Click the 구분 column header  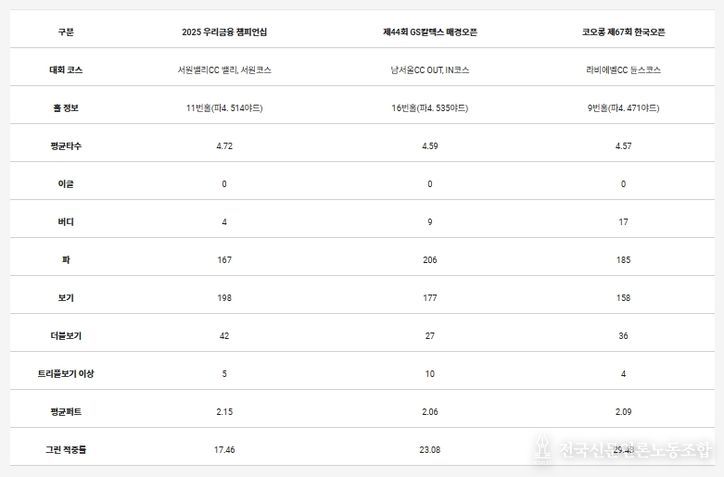66,32
